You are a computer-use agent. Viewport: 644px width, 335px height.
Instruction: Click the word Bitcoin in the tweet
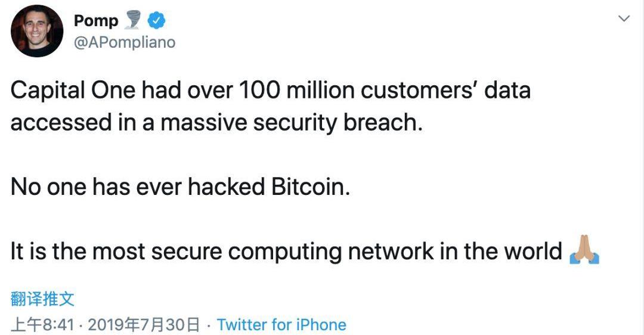click(311, 187)
